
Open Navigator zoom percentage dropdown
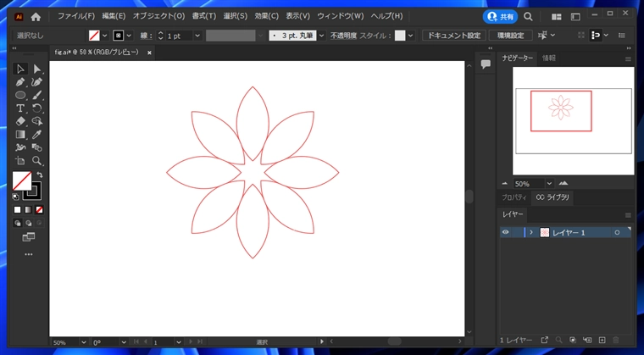pos(549,184)
